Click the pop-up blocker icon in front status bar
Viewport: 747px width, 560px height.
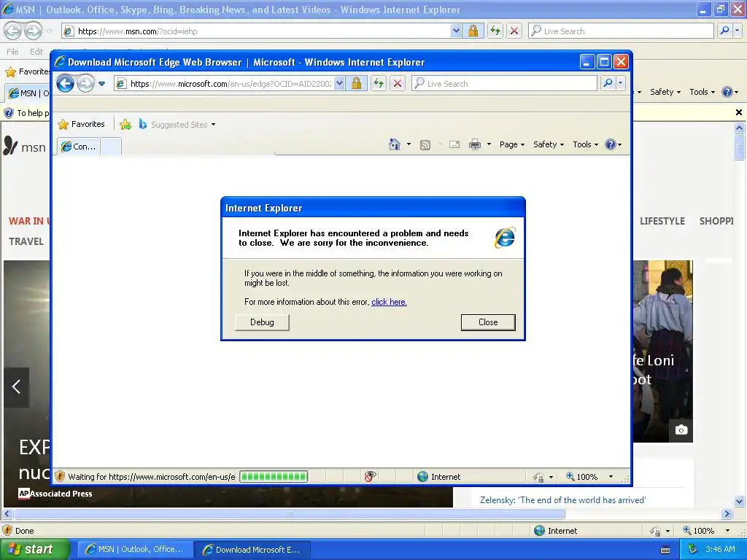click(370, 477)
